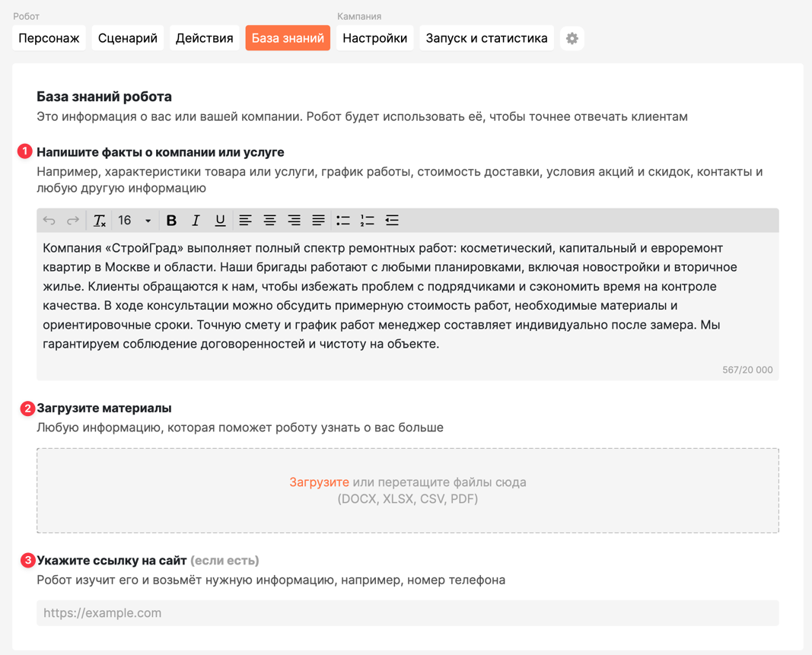
Task: Center-align the text
Action: [x=270, y=221]
